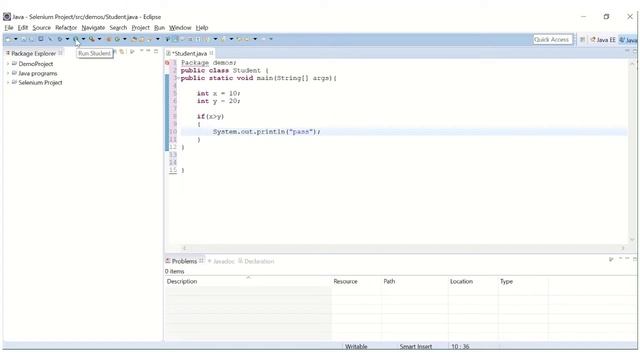Switch to the Problems tab
640x360 pixels.
[x=184, y=261]
